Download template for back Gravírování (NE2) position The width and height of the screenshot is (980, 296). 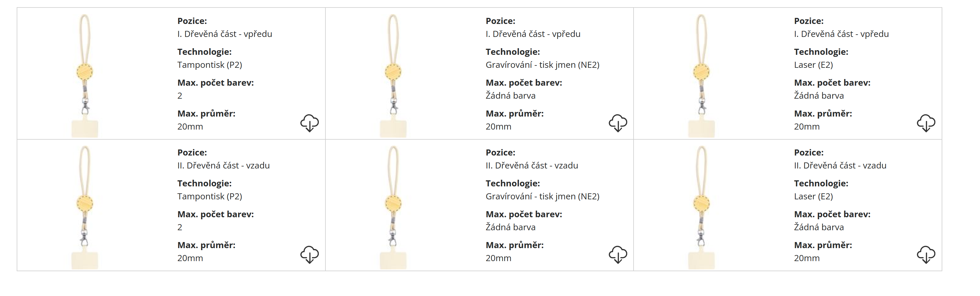[617, 254]
